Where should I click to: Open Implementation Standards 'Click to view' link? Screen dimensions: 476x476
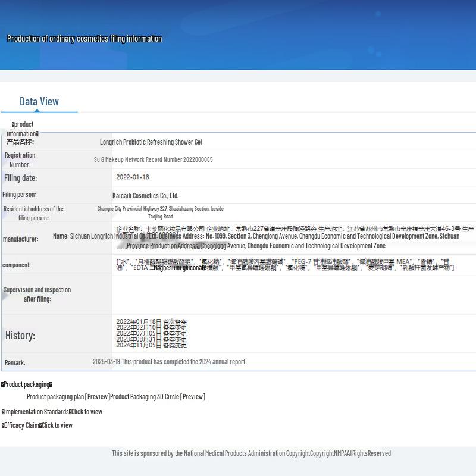pyautogui.click(x=87, y=412)
